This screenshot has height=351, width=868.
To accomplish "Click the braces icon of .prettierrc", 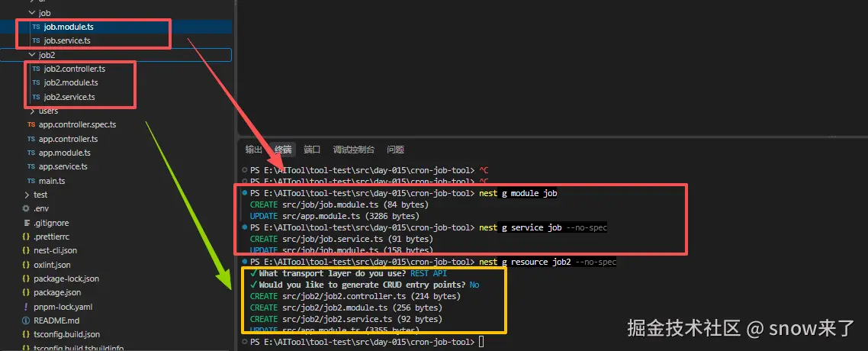I will (25, 237).
